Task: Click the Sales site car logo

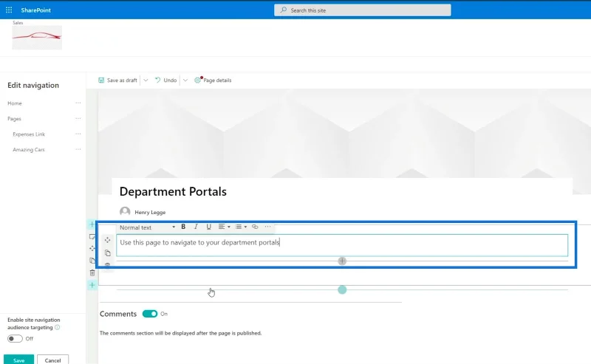Action: (37, 38)
